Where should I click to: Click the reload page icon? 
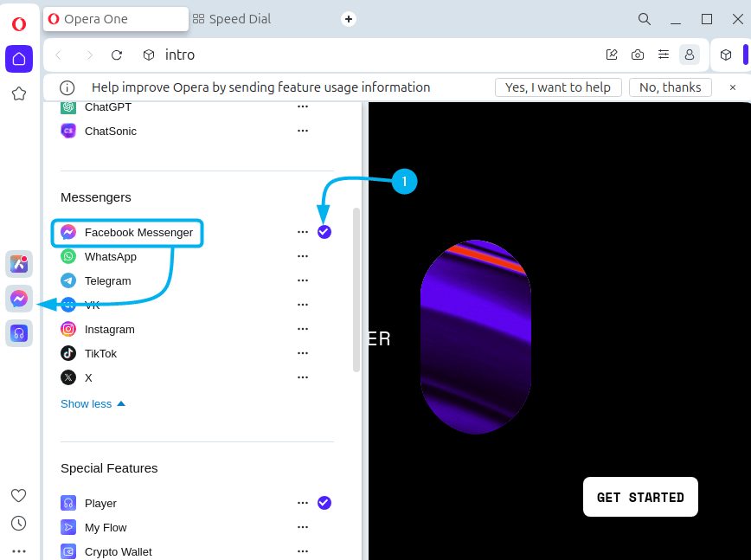(x=117, y=55)
